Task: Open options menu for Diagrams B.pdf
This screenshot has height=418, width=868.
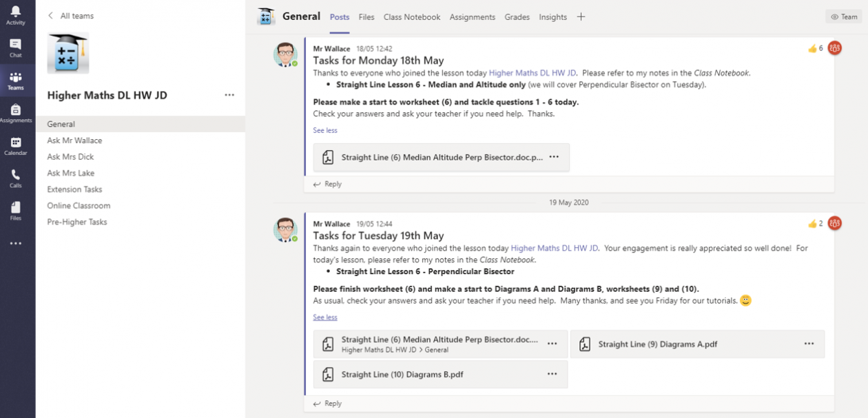Action: [x=552, y=374]
